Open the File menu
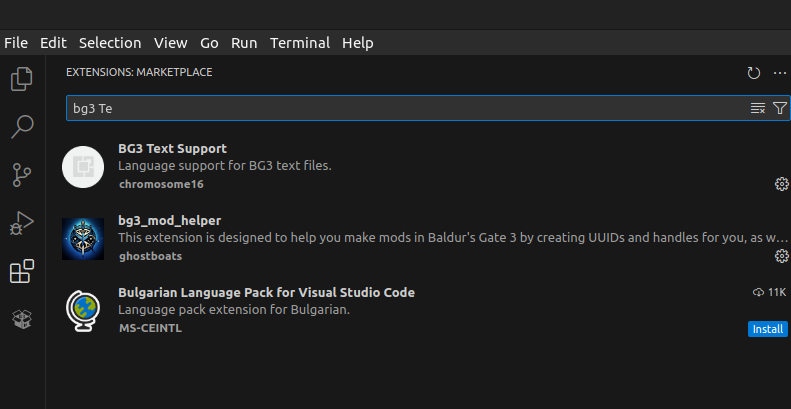The height and width of the screenshot is (409, 791). [16, 43]
